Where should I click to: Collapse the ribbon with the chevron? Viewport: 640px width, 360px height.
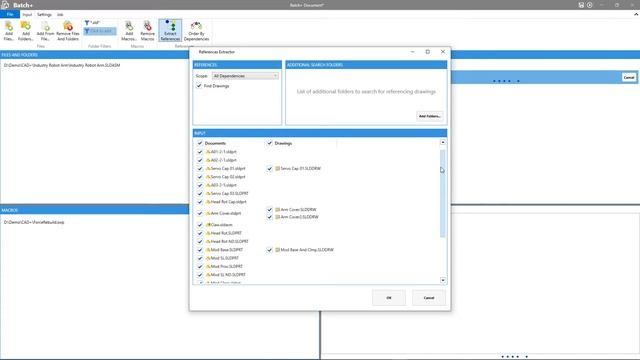tap(636, 14)
